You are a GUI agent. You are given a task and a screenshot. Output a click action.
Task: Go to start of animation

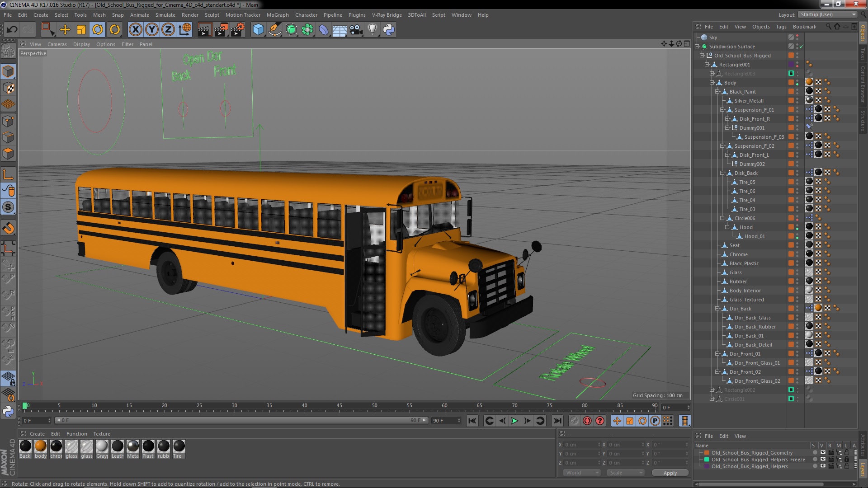pos(472,421)
